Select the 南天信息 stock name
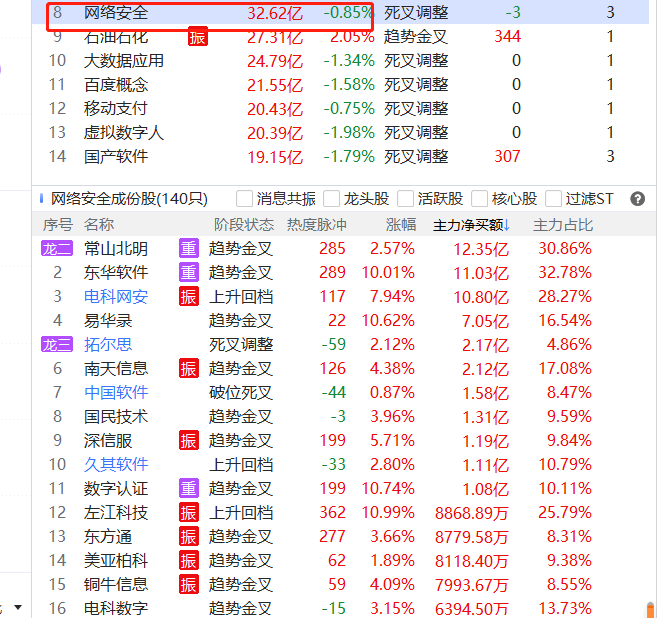 coord(116,369)
